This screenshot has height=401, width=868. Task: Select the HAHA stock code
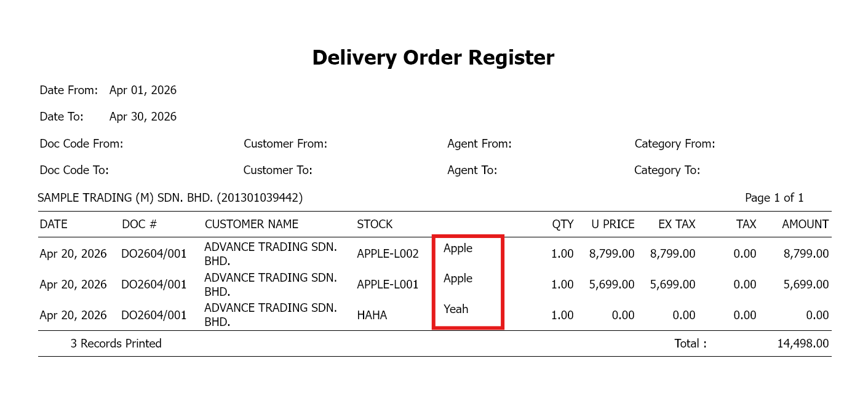click(372, 316)
